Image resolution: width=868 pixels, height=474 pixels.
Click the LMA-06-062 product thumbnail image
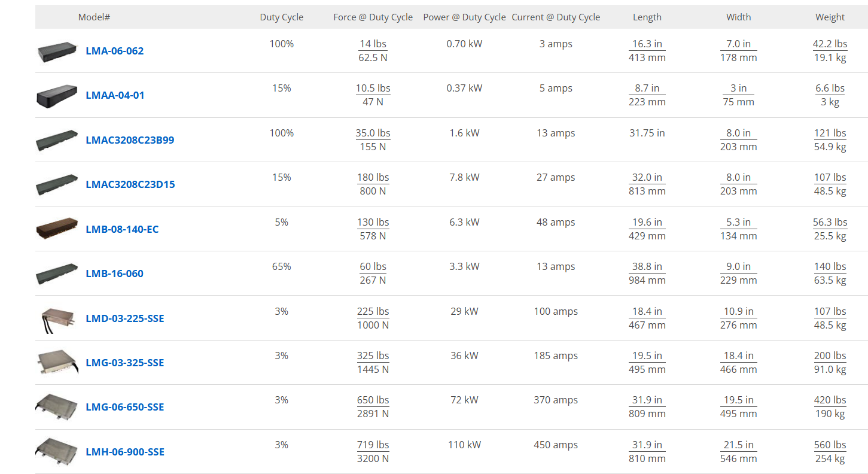pyautogui.click(x=57, y=51)
